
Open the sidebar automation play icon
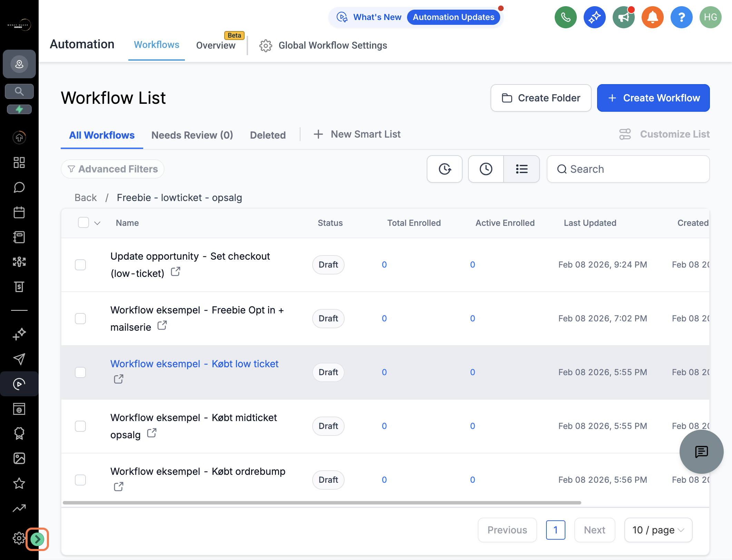tap(19, 384)
